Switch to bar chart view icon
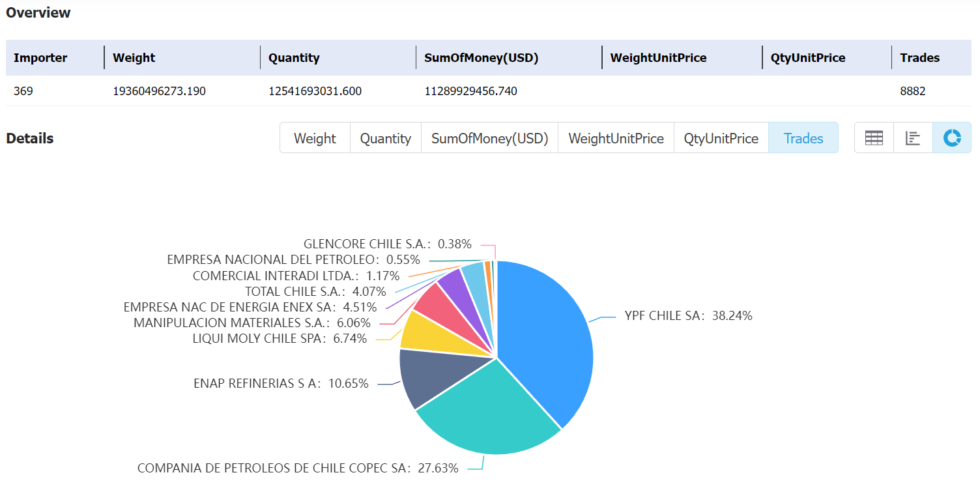 click(913, 138)
